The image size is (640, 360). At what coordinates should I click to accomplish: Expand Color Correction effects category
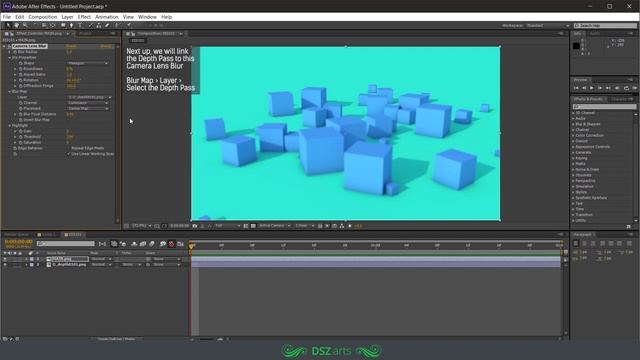[589, 136]
